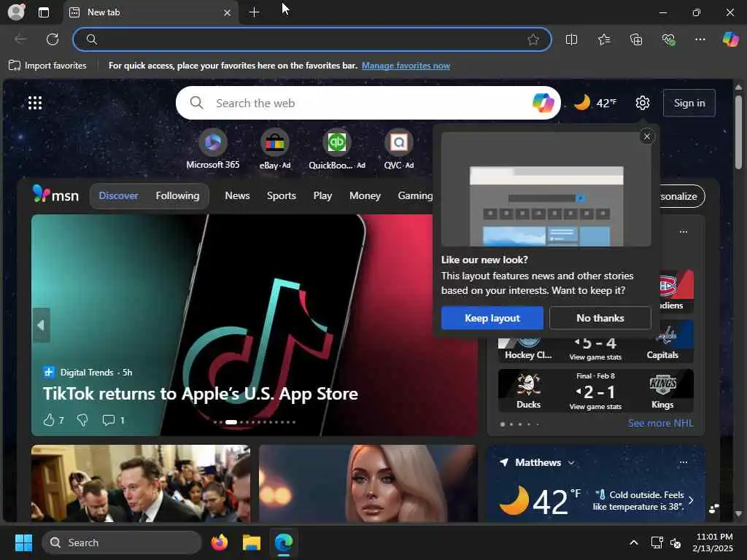
Task: Open the Elon Musk news thumbnail
Action: tap(141, 483)
